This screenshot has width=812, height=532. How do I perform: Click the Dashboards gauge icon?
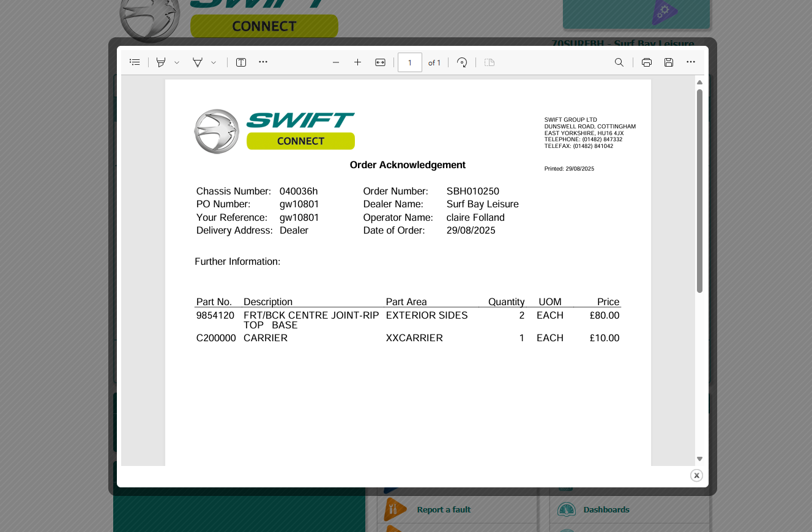pos(567,509)
